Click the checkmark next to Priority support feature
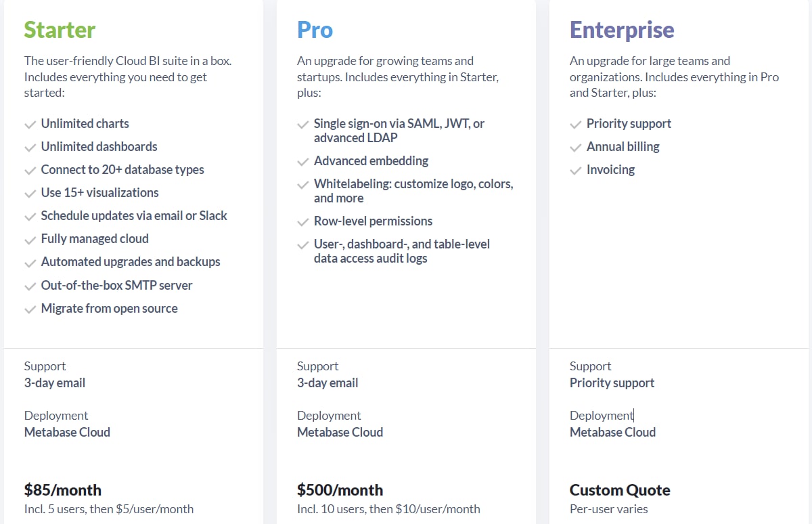This screenshot has height=524, width=812. pyautogui.click(x=575, y=125)
